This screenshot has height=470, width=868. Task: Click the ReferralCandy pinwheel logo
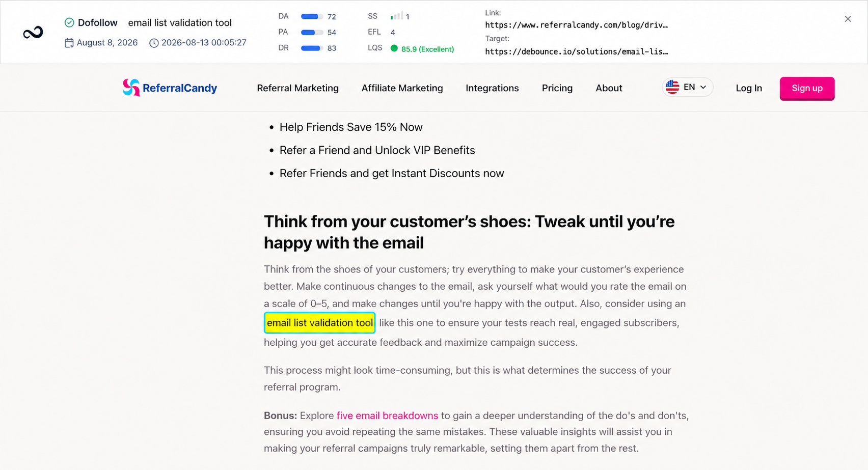click(x=131, y=88)
